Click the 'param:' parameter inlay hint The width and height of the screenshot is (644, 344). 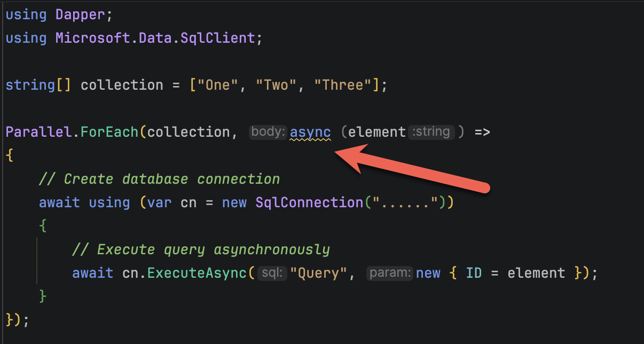coord(390,273)
